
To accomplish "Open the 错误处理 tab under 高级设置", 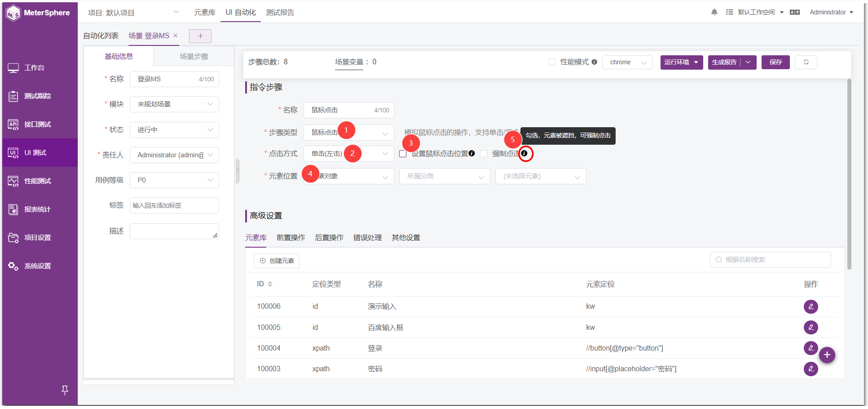I will pyautogui.click(x=367, y=238).
